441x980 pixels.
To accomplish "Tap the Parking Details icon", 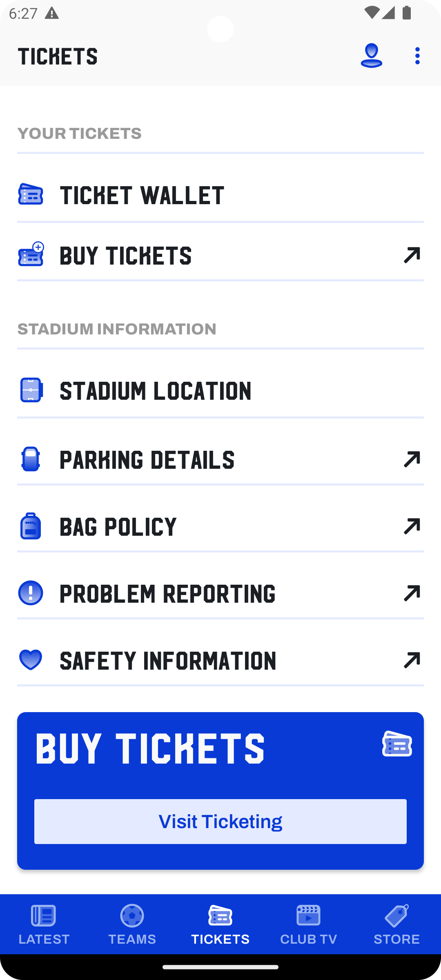I will (31, 459).
